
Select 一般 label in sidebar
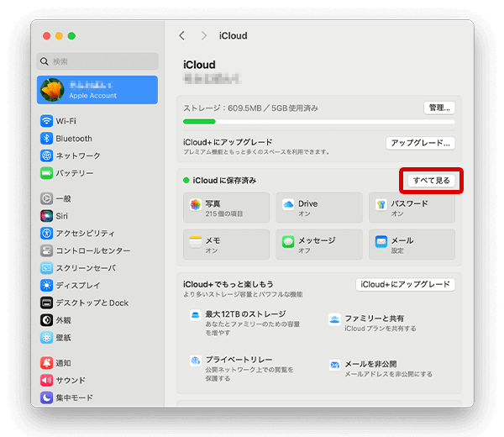click(x=63, y=198)
